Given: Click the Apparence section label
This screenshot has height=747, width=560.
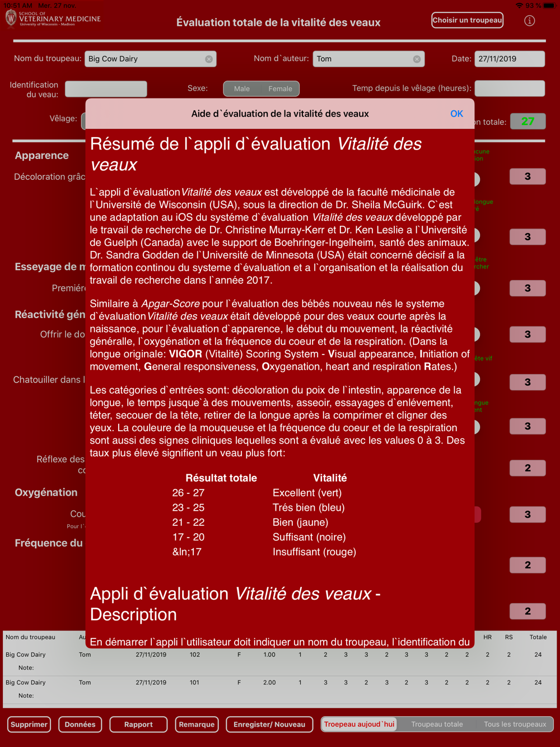Looking at the screenshot, I should (x=41, y=156).
